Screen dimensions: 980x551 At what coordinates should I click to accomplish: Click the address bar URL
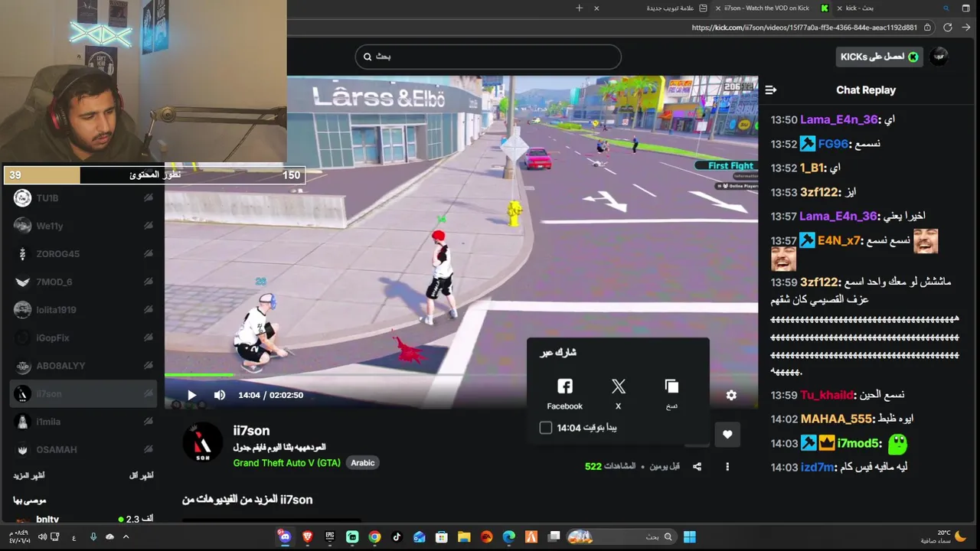coord(804,28)
